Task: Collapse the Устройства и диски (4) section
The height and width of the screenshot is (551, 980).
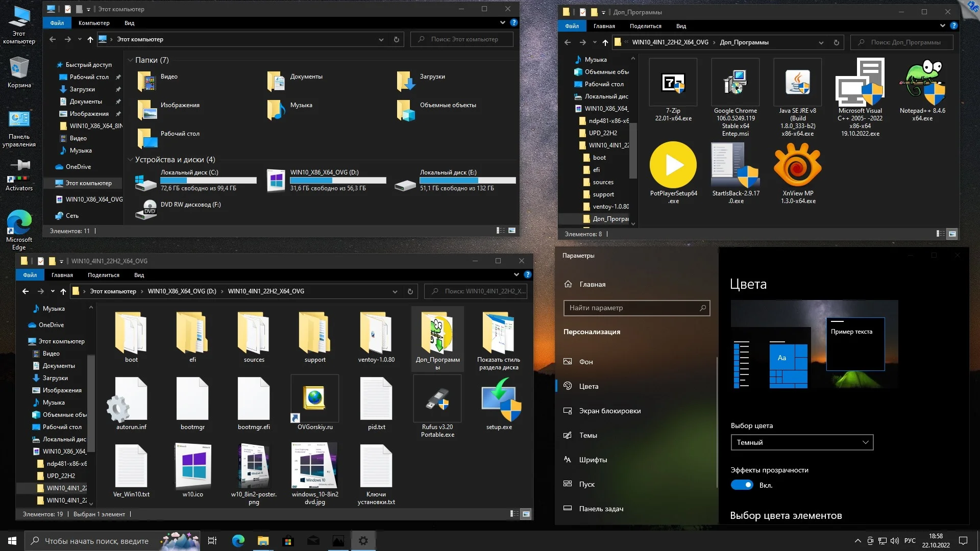Action: point(130,160)
